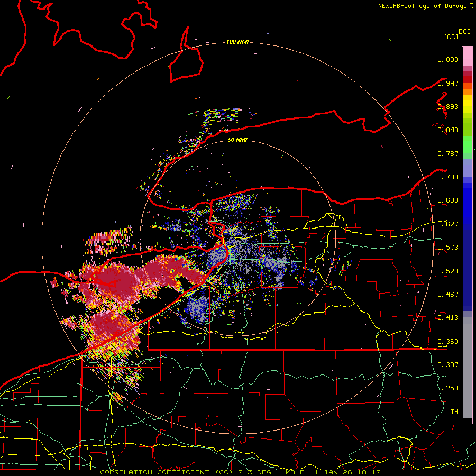476x476 pixels.
Task: Click the 0.680 scale label
Action: pyautogui.click(x=448, y=200)
